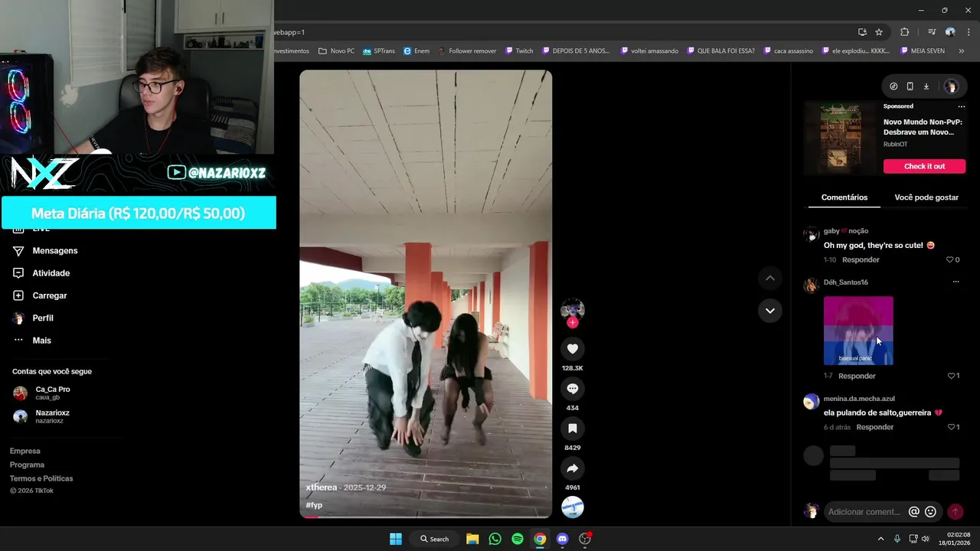Open the Chrome extensions puzzle icon
The width and height of the screenshot is (980, 551).
904,32
